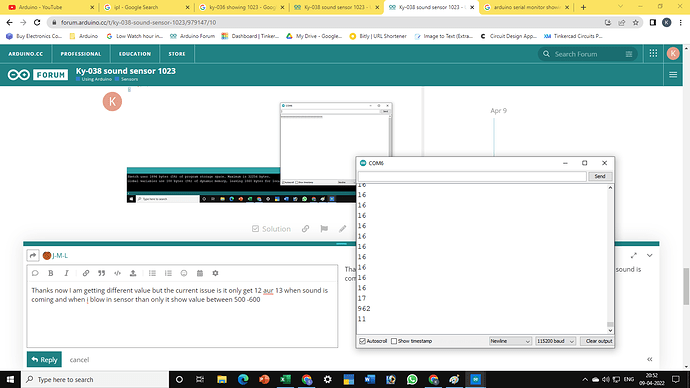690x388 pixels.
Task: Open the Newline line ending dropdown
Action: coord(510,341)
